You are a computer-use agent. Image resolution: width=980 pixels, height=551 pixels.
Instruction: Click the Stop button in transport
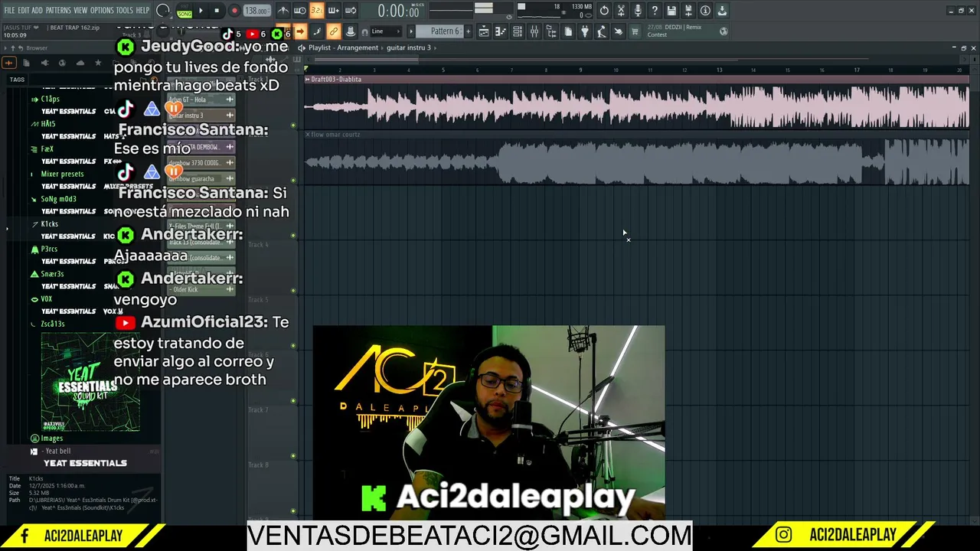[x=217, y=11]
